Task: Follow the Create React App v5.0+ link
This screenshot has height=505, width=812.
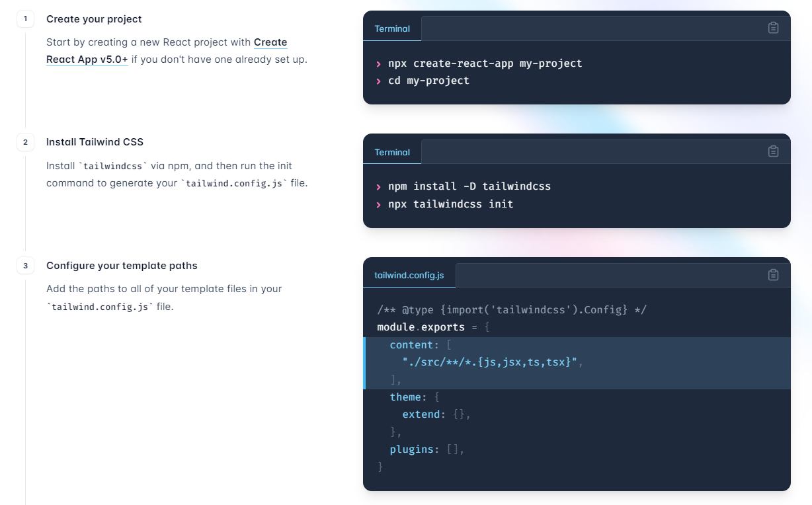Action: 167,51
